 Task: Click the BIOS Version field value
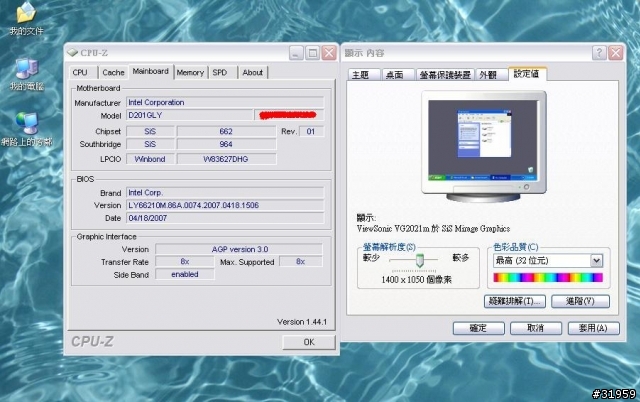pyautogui.click(x=225, y=205)
